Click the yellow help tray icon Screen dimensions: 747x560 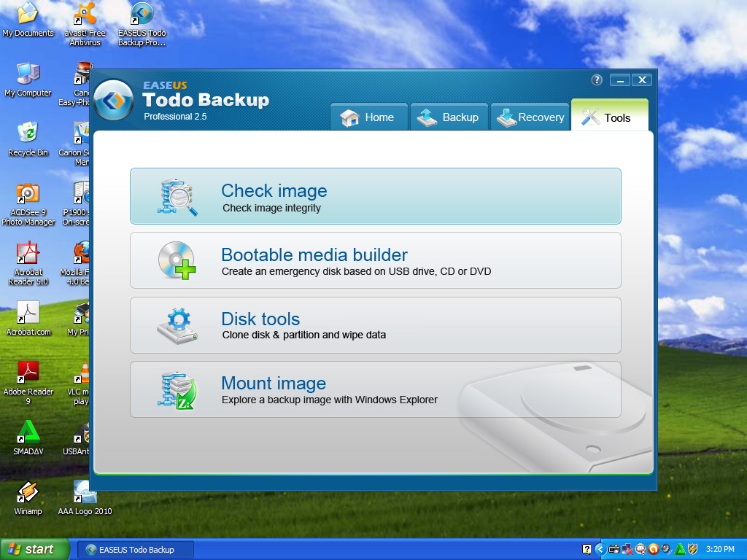(x=587, y=549)
